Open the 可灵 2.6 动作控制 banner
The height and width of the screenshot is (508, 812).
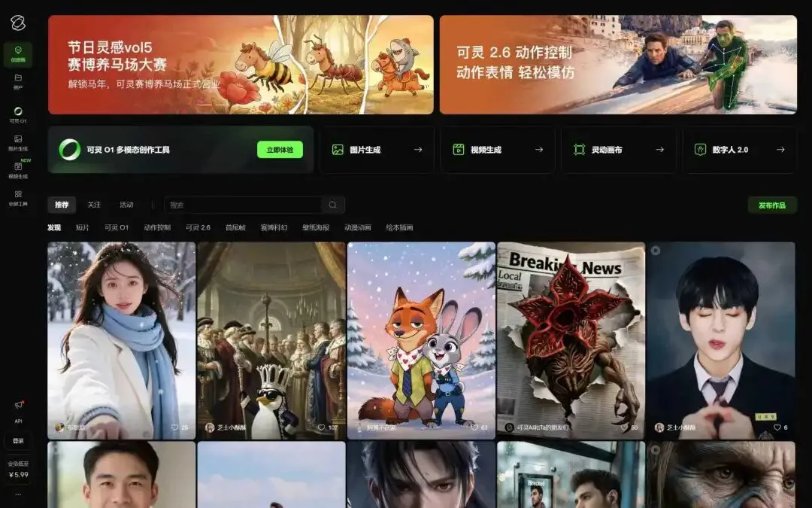click(x=618, y=65)
